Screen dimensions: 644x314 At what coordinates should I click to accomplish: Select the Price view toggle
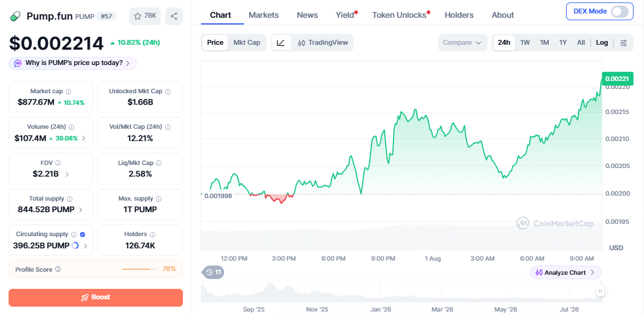coord(215,43)
